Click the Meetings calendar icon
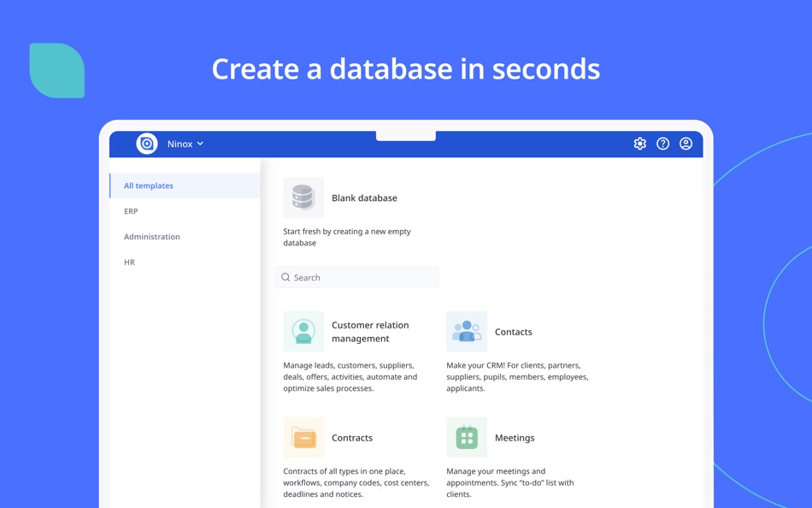This screenshot has height=508, width=812. pyautogui.click(x=467, y=437)
